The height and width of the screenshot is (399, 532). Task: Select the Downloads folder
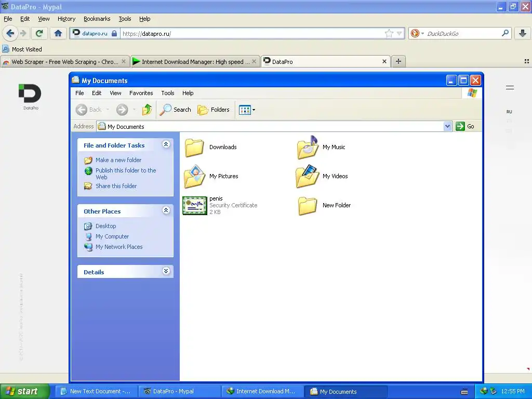(x=211, y=147)
